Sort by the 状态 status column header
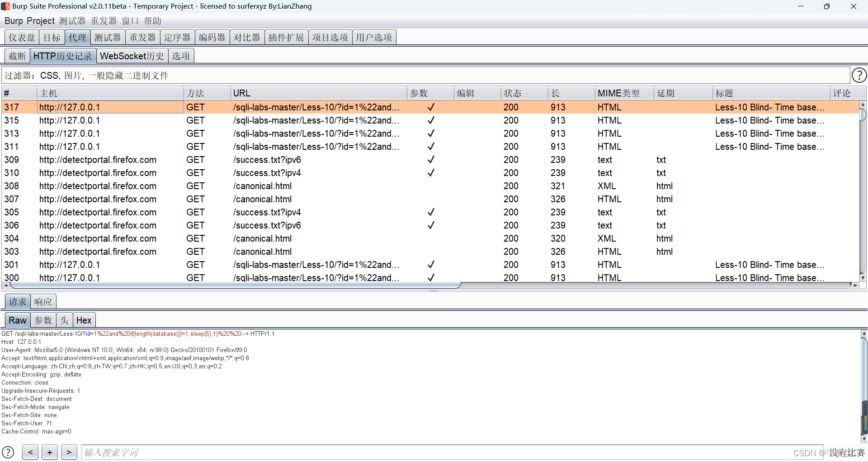Image resolution: width=868 pixels, height=462 pixels. point(524,93)
